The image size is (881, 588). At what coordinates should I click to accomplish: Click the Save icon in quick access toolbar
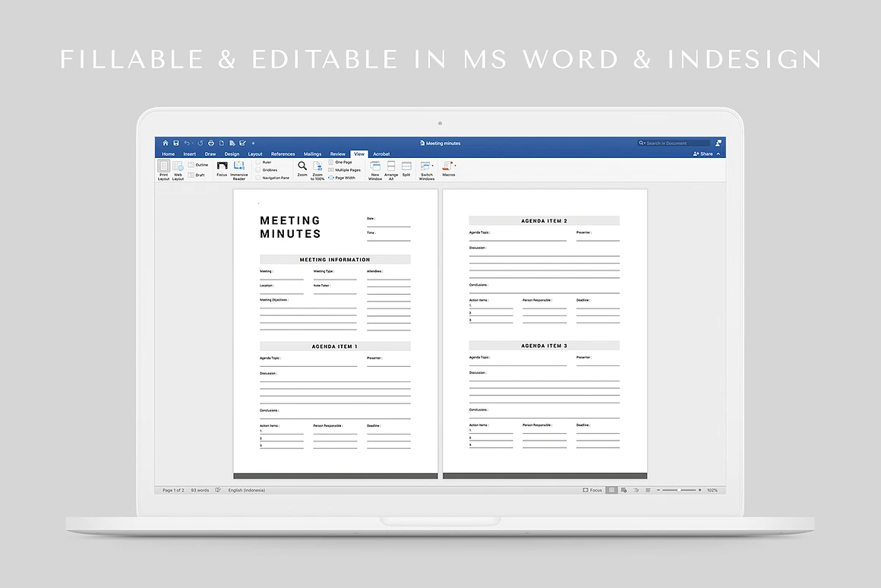pos(175,143)
